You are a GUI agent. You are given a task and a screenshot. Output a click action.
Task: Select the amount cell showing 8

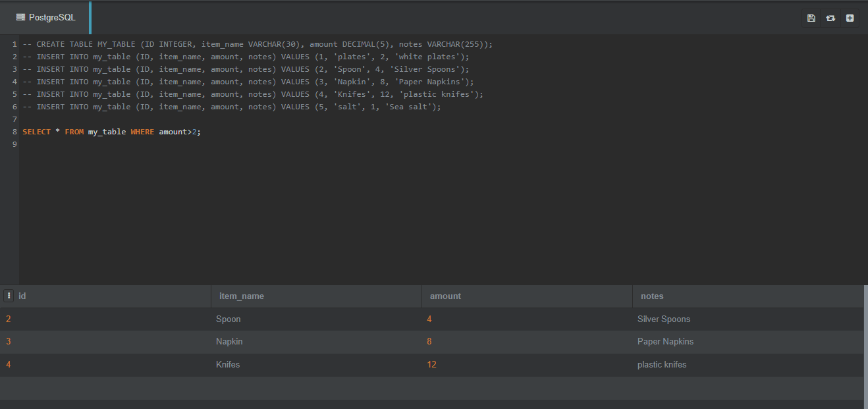(527, 342)
